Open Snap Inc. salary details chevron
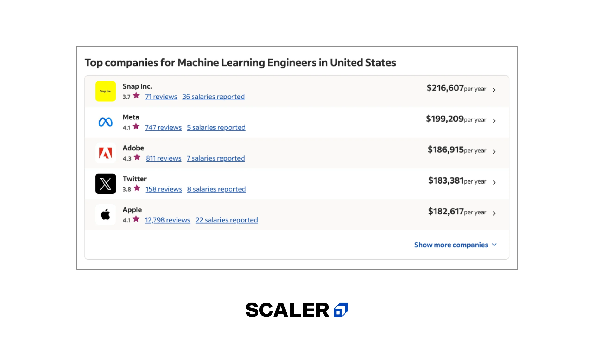Viewport: 594px width, 364px height. (494, 90)
